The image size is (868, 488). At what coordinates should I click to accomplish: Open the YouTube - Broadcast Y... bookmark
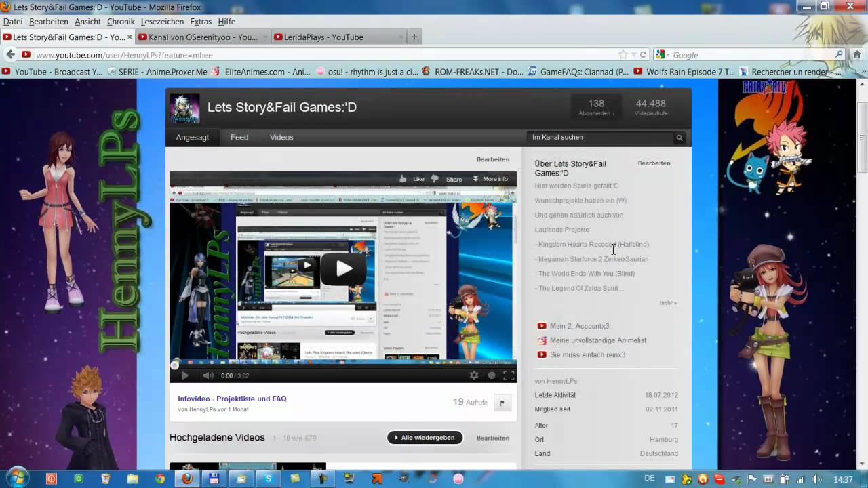coord(53,71)
